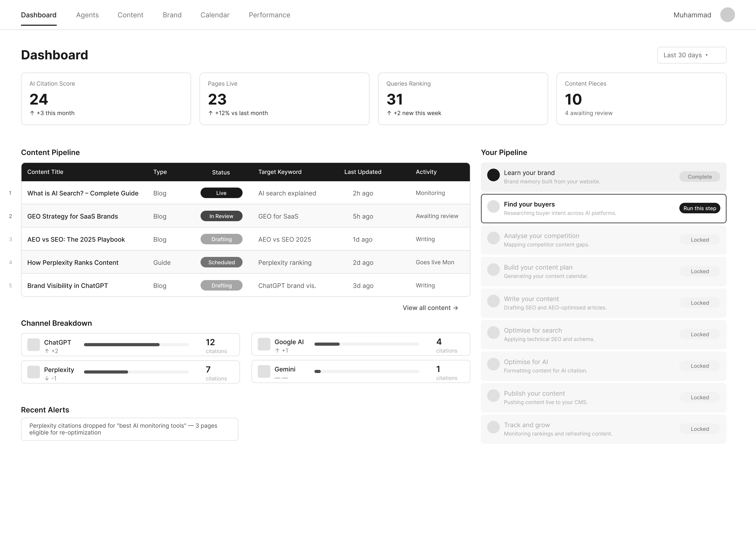Click the Google AI channel icon
756x538 pixels.
264,344
